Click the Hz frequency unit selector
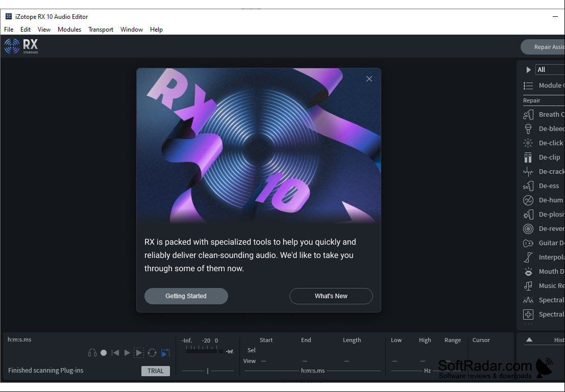 pyautogui.click(x=427, y=371)
